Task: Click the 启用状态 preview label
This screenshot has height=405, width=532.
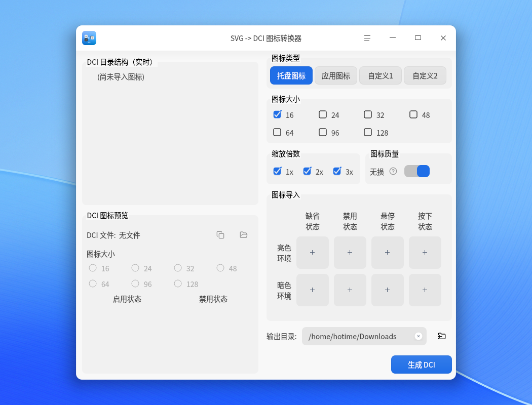Action: (127, 299)
